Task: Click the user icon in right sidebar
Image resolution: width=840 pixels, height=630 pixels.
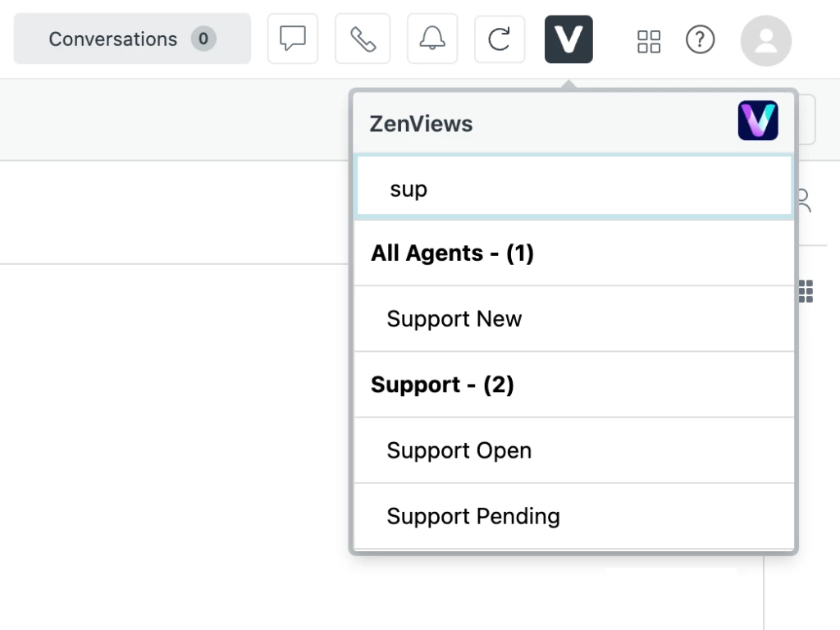Action: coord(805,200)
